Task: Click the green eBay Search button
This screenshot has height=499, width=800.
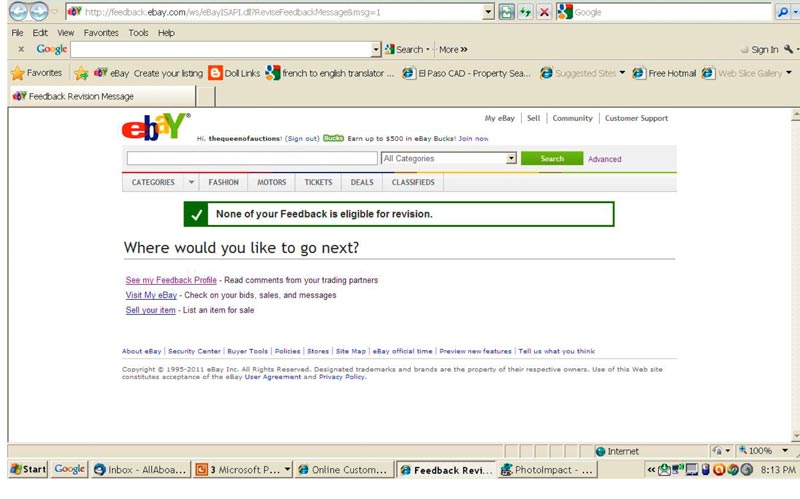Action: pyautogui.click(x=552, y=158)
